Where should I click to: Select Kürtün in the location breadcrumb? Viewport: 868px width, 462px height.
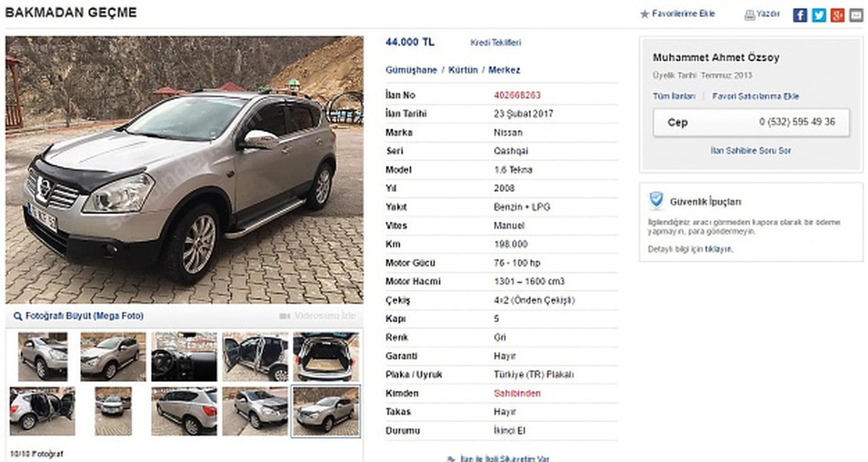(462, 70)
